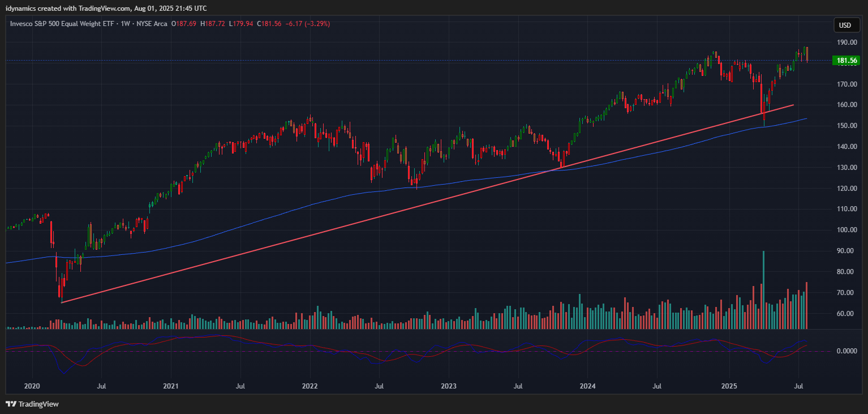Click the tallest volume bar in 2025
The image size is (868, 414).
[764, 290]
